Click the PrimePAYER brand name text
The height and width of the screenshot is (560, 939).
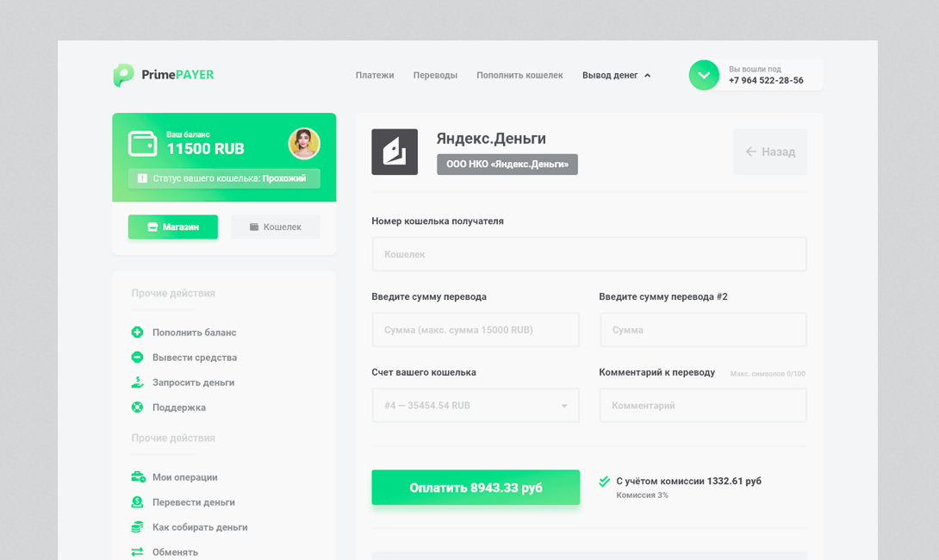point(177,75)
